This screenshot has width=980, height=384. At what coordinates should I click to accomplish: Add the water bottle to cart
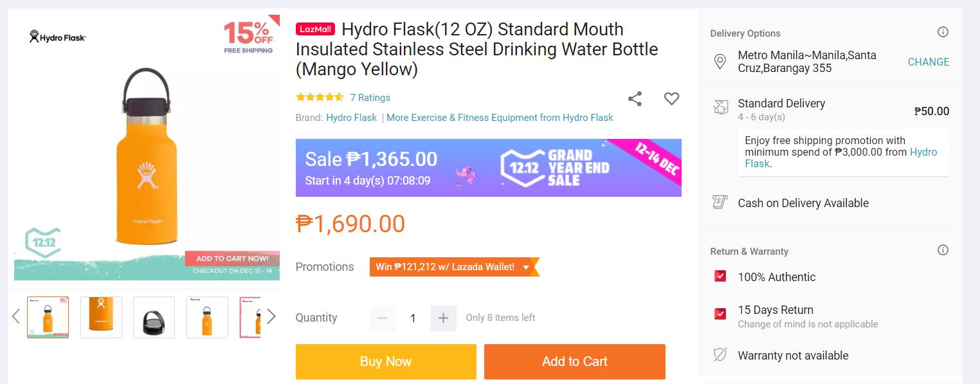(x=574, y=361)
